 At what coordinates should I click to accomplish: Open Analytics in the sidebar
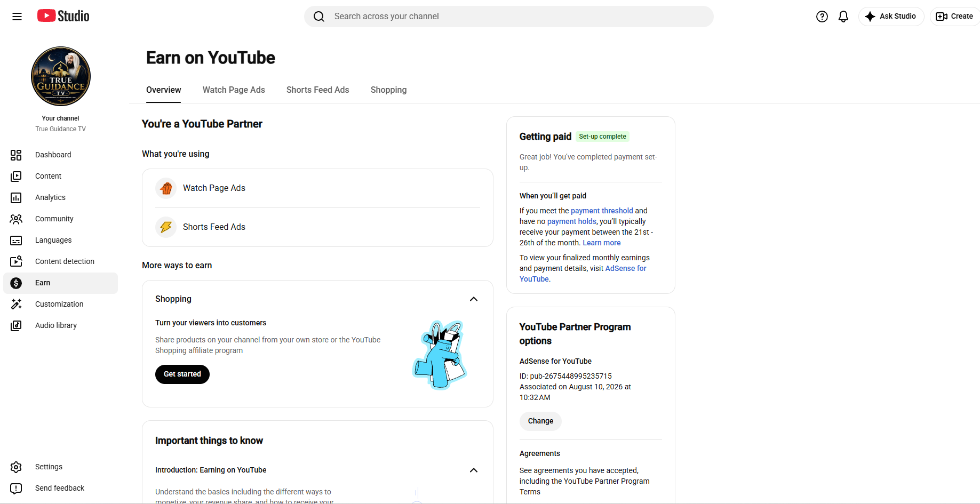point(50,197)
